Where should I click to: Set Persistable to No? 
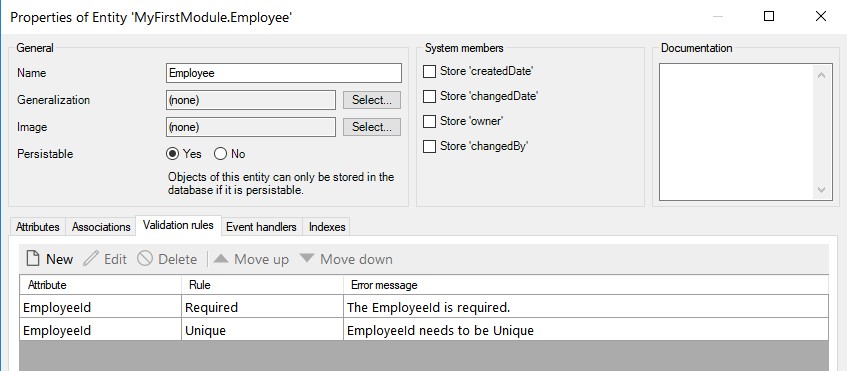point(220,154)
